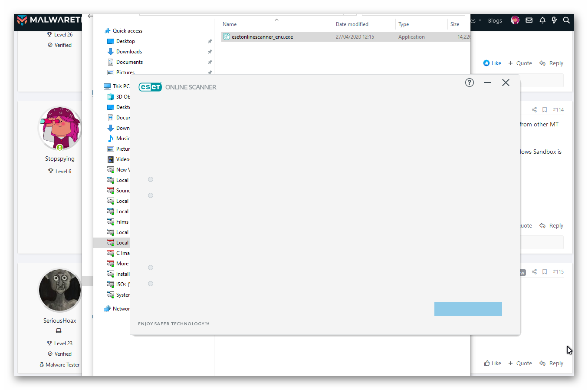Go back using the File Explorer back arrow
Screen dimensions: 588x390
[x=90, y=17]
